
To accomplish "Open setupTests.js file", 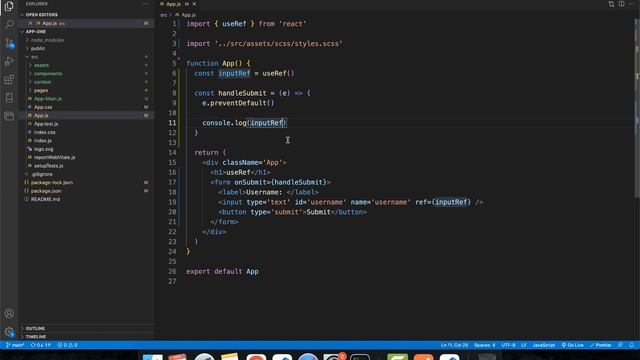I will click(x=48, y=166).
